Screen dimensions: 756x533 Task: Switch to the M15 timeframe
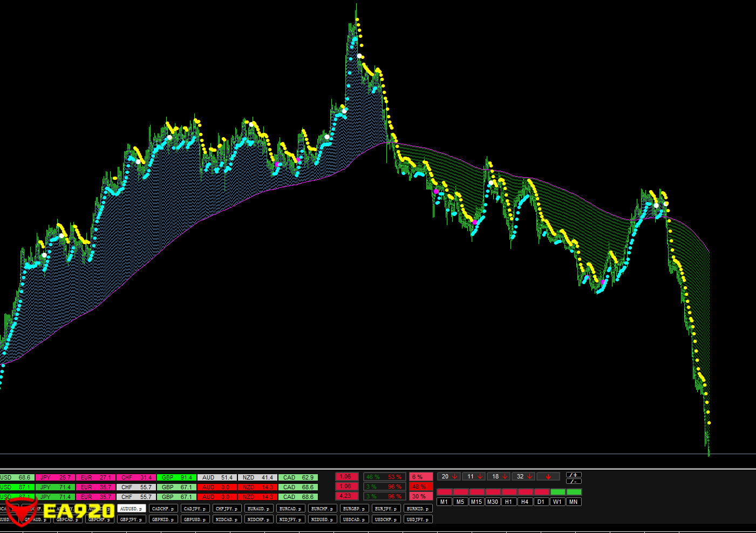(476, 502)
